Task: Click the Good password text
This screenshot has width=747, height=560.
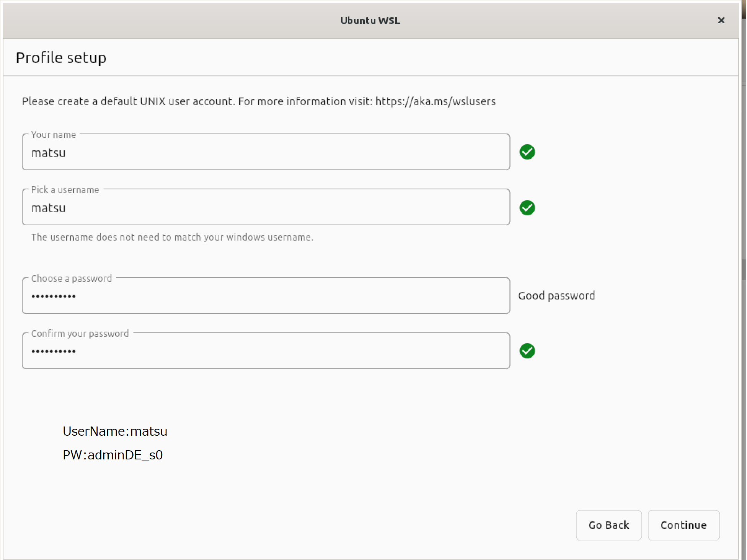Action: (x=556, y=296)
